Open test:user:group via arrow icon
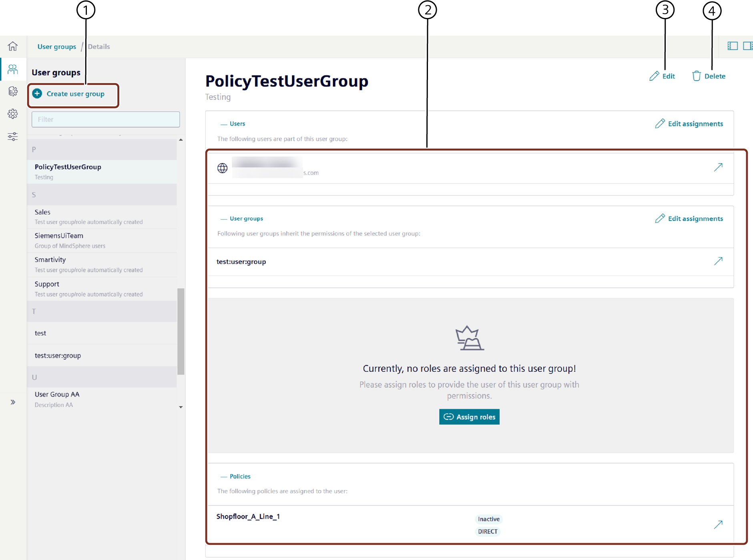 coord(718,261)
